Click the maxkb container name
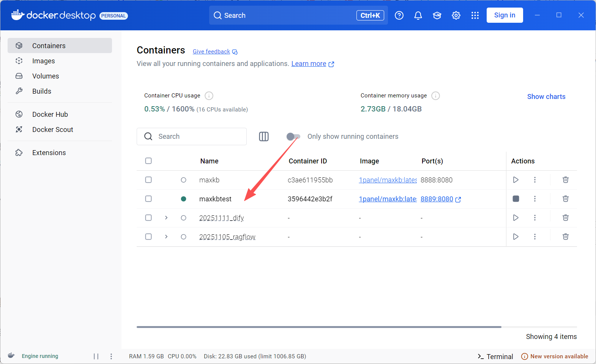This screenshot has height=364, width=596. click(209, 180)
